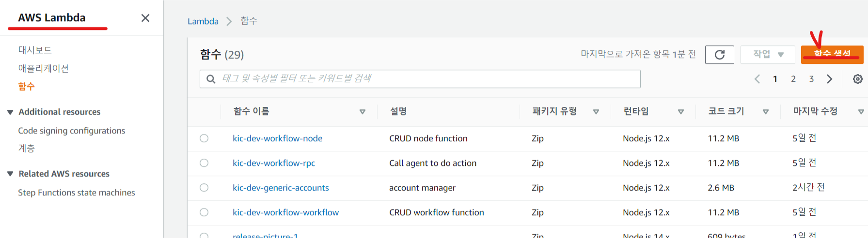Select 함수 in the sidebar

click(26, 87)
